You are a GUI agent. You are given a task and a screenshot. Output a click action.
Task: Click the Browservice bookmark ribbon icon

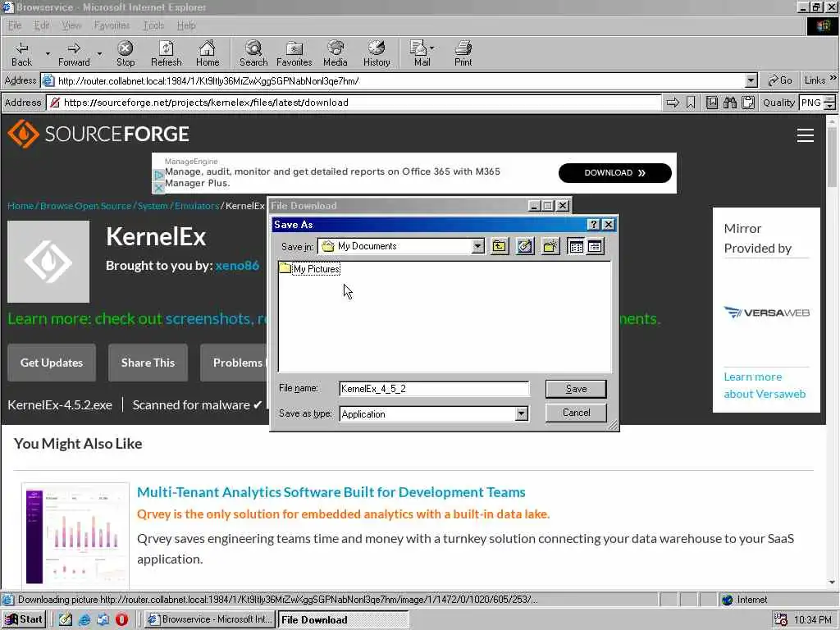tap(691, 103)
